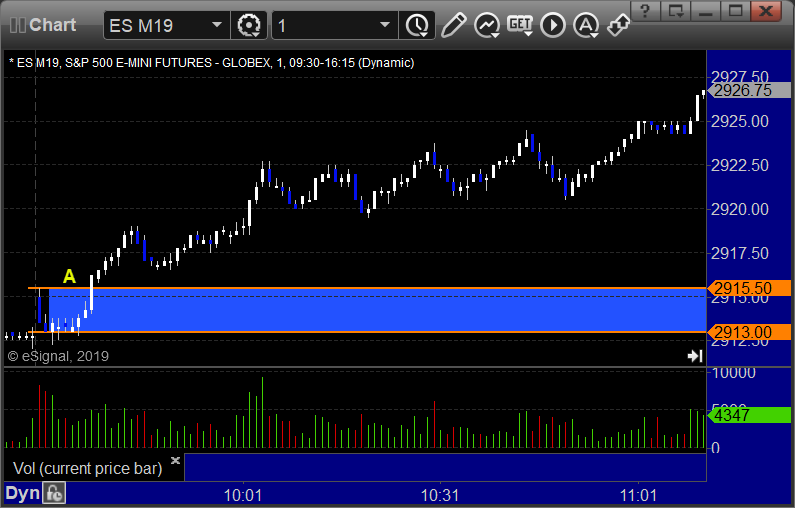The image size is (795, 508).
Task: Close the Vol (current price bar) tab
Action: pos(175,461)
